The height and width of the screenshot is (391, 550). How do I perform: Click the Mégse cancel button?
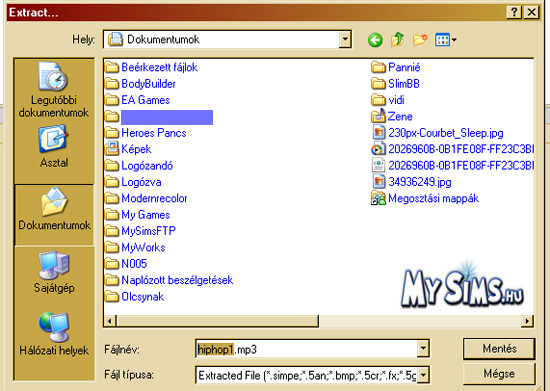[x=499, y=374]
